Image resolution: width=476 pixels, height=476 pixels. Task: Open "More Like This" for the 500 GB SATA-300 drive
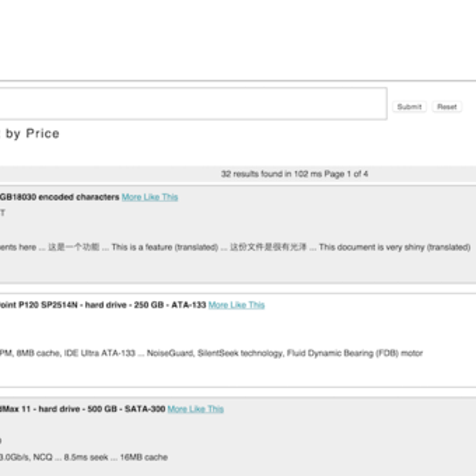[x=195, y=409]
